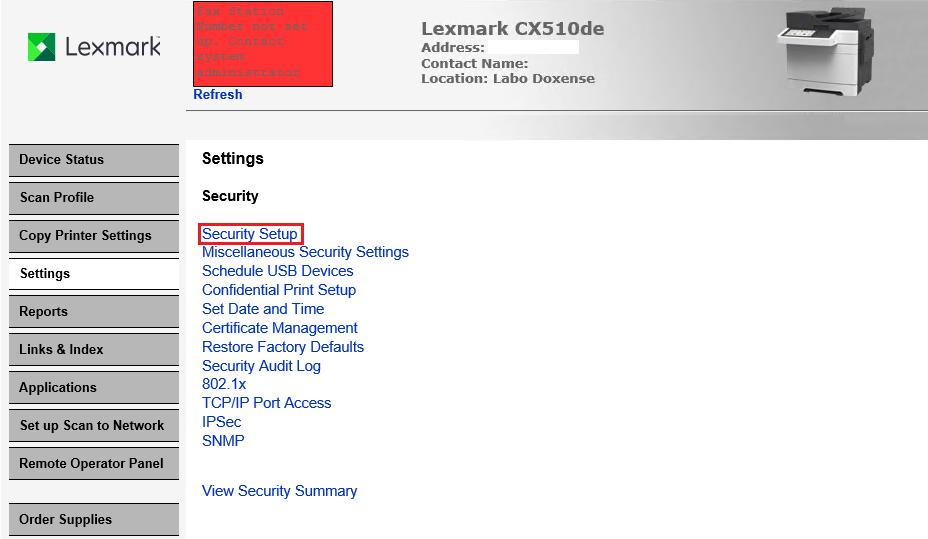Open Links & Index

pyautogui.click(x=93, y=350)
